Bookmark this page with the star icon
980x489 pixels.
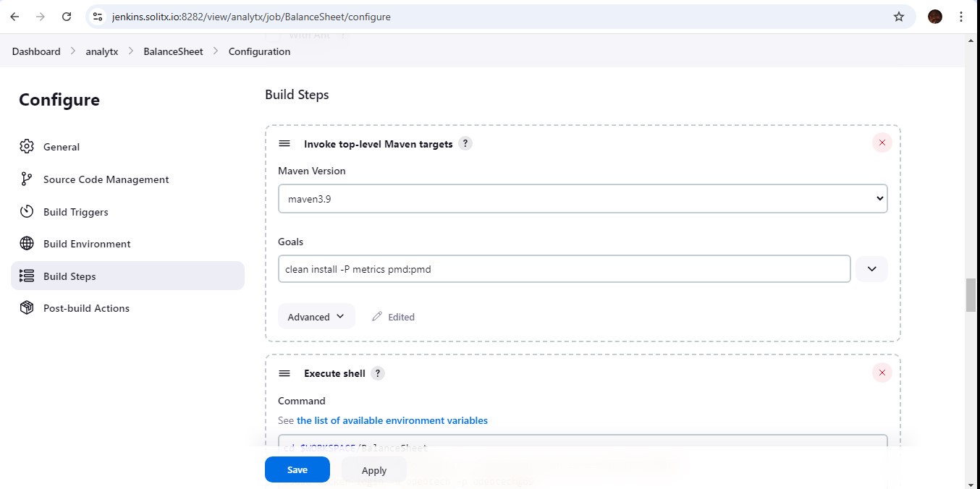coord(899,17)
